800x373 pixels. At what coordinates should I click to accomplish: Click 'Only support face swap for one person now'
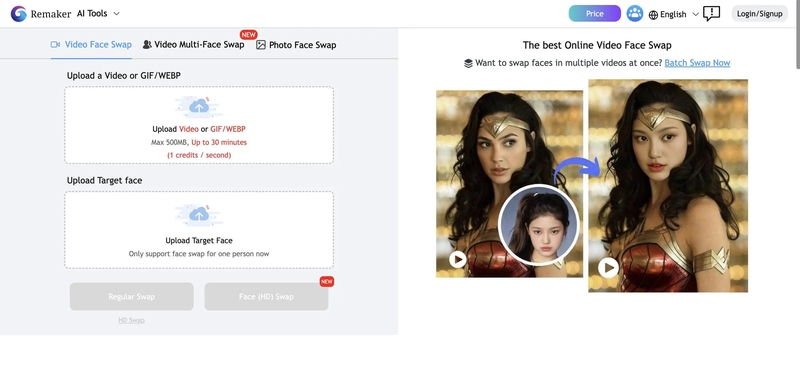[x=199, y=254]
